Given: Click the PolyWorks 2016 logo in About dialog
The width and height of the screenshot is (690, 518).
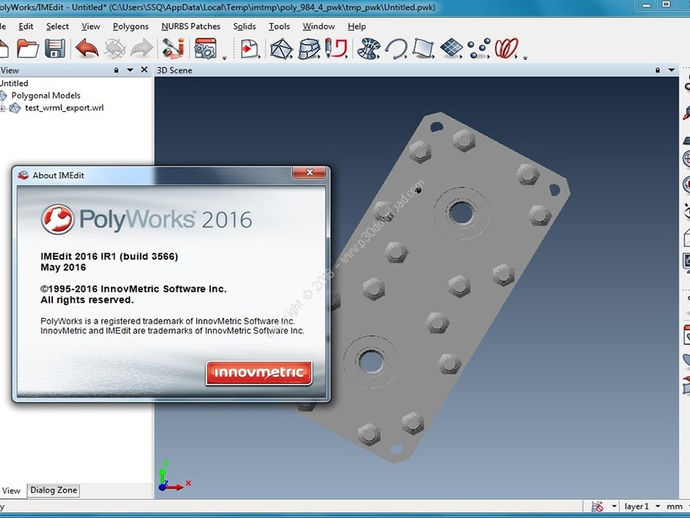Looking at the screenshot, I should tap(147, 219).
